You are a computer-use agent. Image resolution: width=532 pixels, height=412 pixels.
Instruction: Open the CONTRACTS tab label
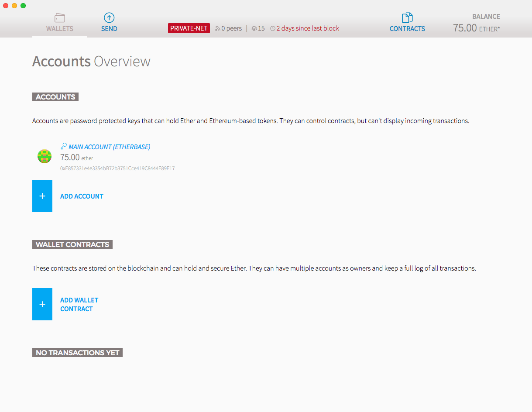[x=407, y=29]
